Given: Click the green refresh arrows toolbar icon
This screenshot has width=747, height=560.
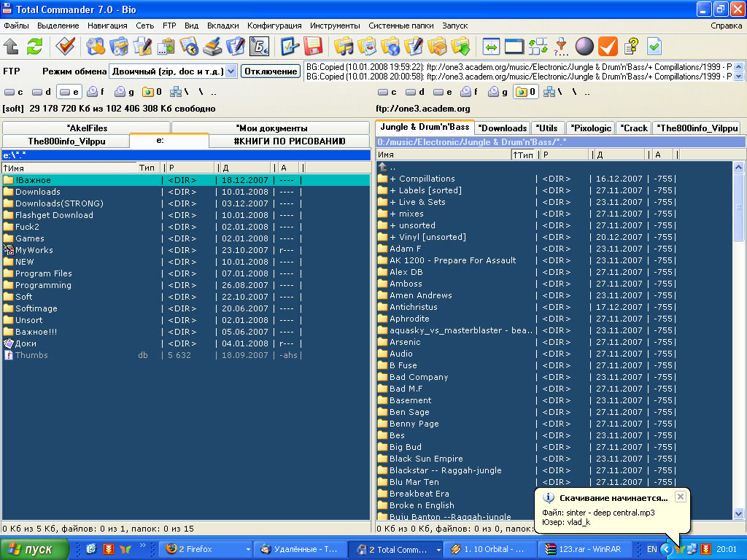Looking at the screenshot, I should [x=34, y=47].
